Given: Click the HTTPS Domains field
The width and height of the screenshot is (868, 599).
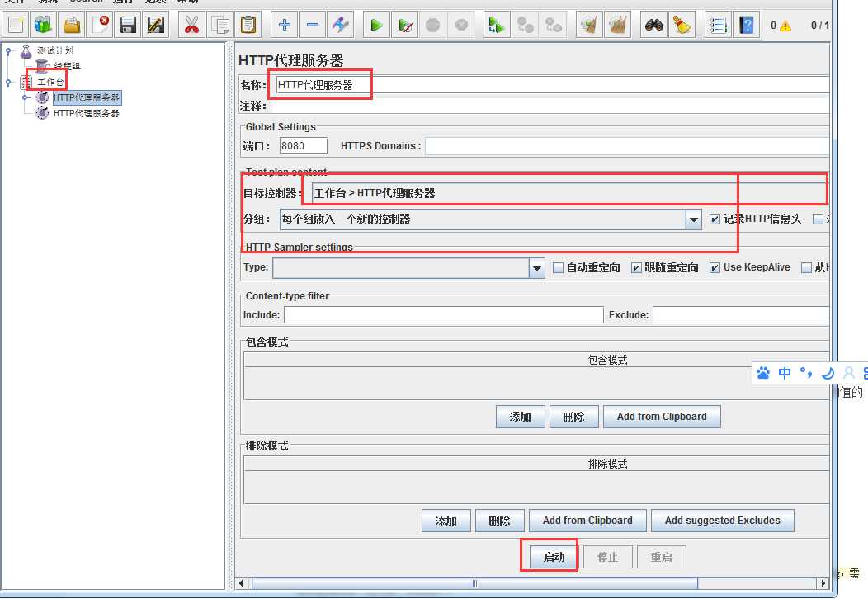Looking at the screenshot, I should (626, 146).
